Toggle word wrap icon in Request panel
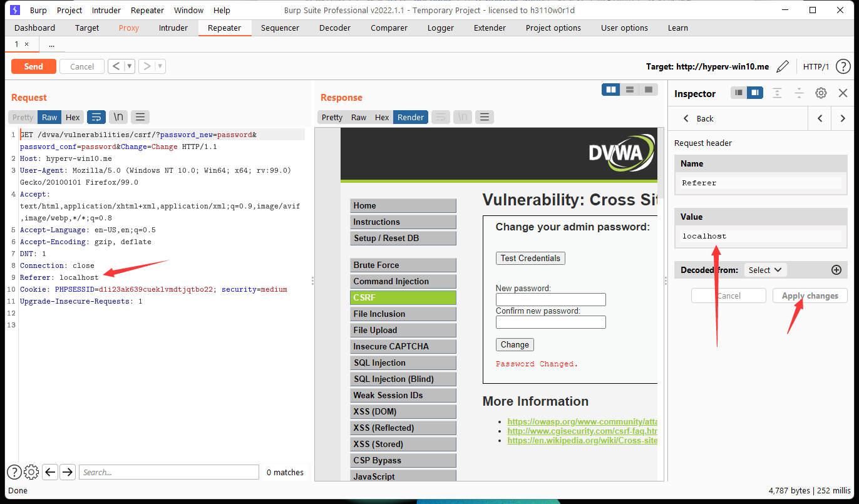859x504 pixels. tap(96, 117)
